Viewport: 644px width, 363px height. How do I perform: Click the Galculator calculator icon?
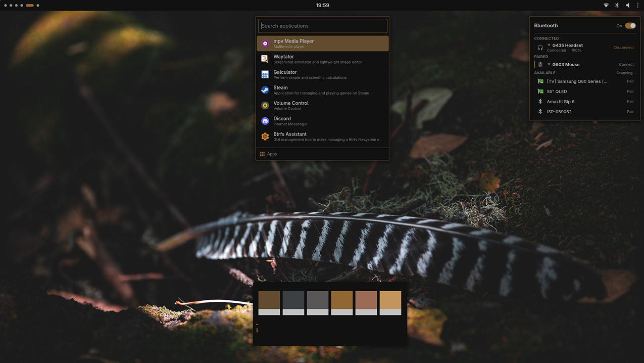pyautogui.click(x=265, y=74)
